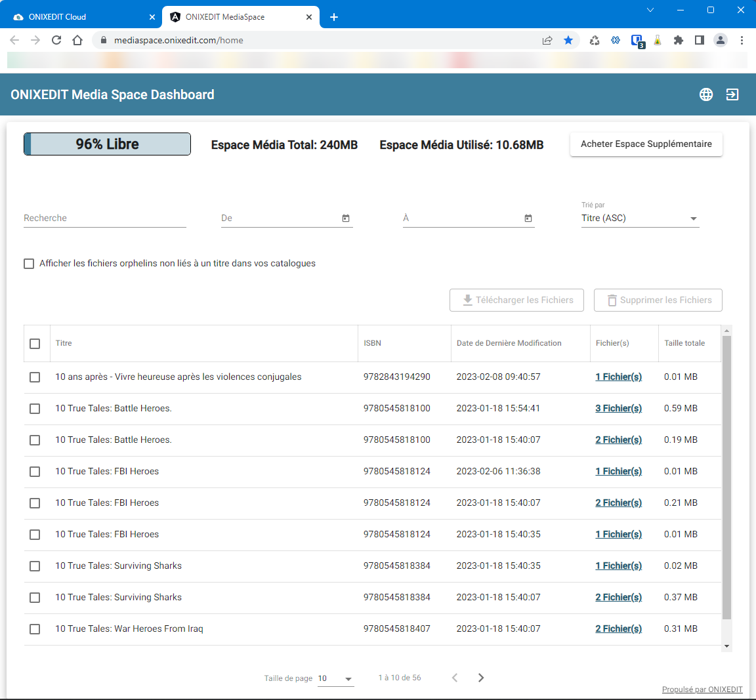Open Chrome three-dot menu
Image resolution: width=756 pixels, height=700 pixels.
click(x=742, y=40)
